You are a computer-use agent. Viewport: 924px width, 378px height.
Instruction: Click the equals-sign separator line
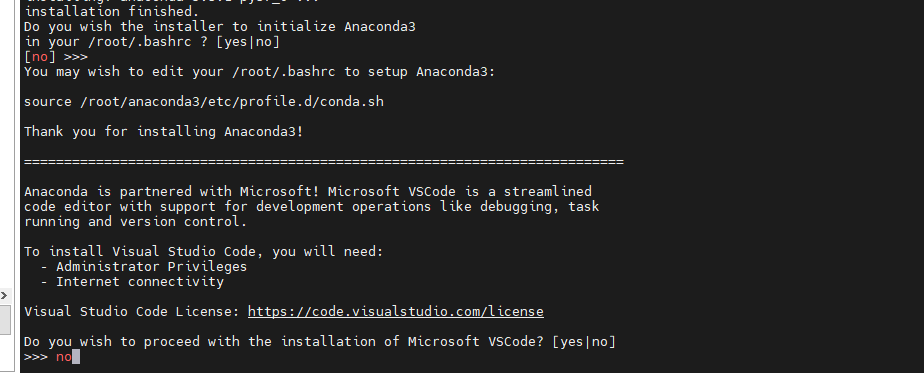click(324, 162)
